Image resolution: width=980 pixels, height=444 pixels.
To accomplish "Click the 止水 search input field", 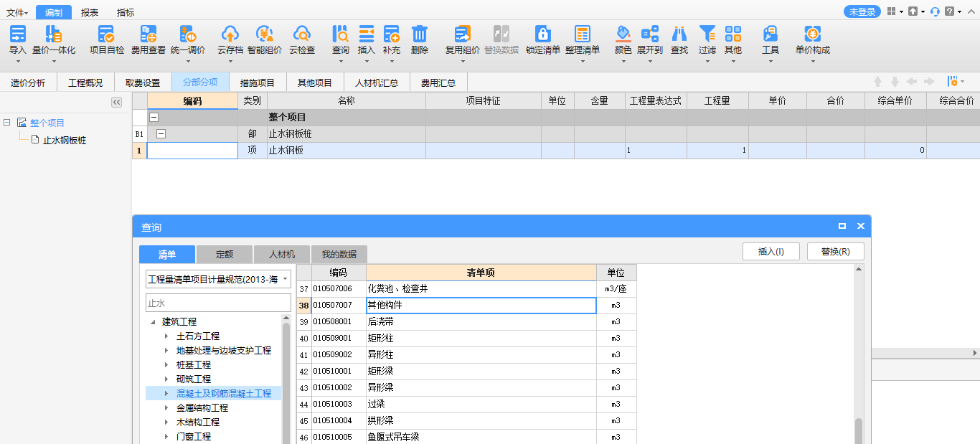I will [219, 303].
